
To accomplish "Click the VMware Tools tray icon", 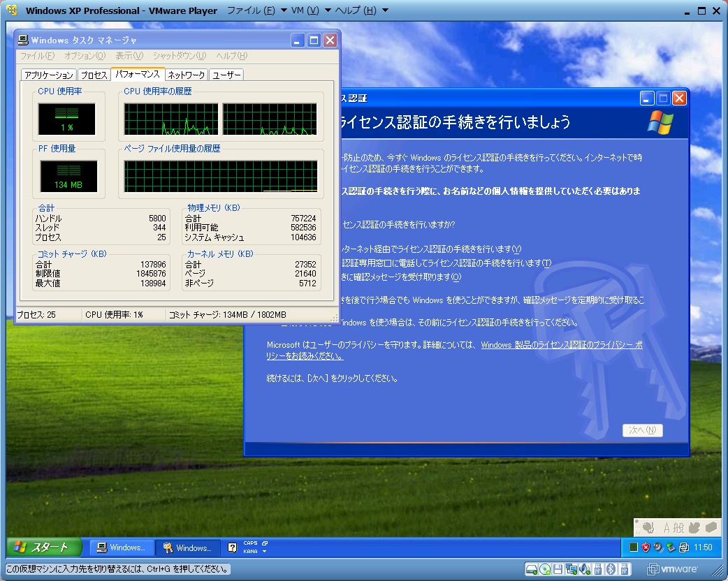I will tap(684, 547).
